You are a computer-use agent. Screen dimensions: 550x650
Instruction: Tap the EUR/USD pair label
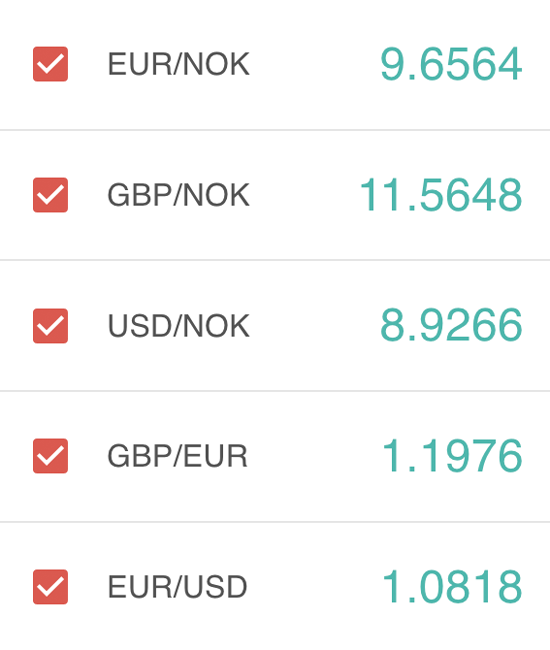pos(177,587)
